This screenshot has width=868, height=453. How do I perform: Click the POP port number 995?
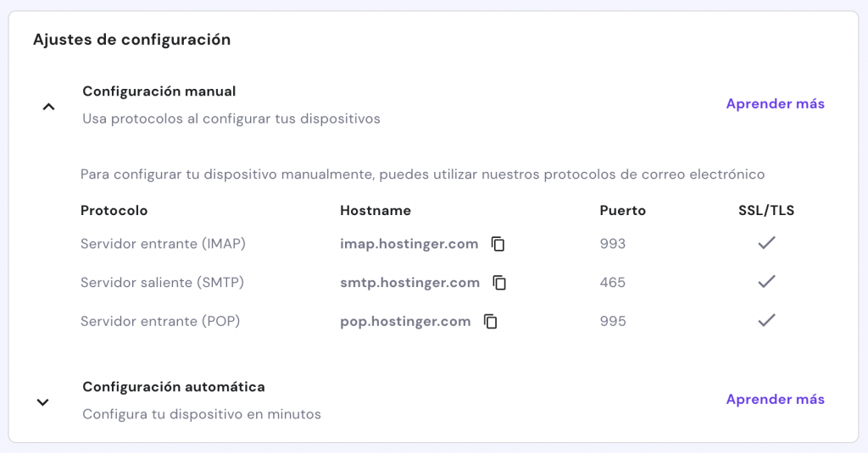612,322
